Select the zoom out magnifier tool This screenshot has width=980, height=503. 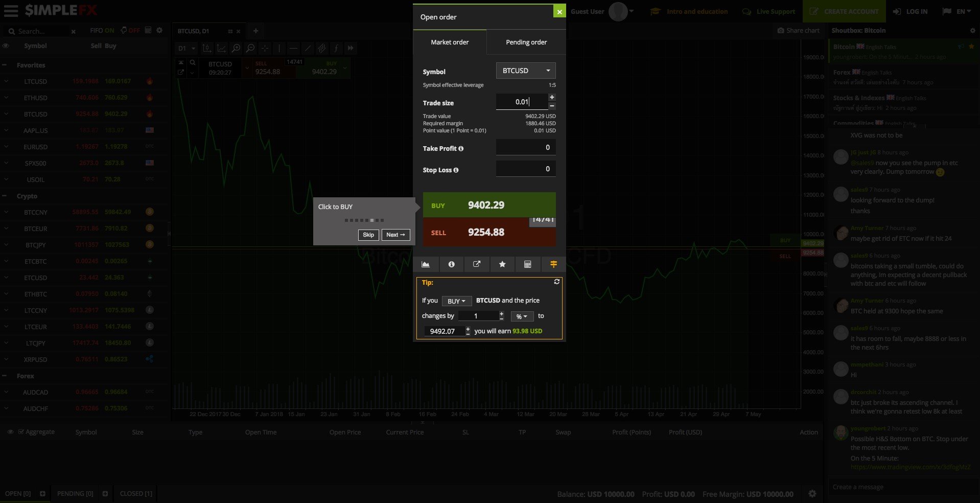(250, 48)
